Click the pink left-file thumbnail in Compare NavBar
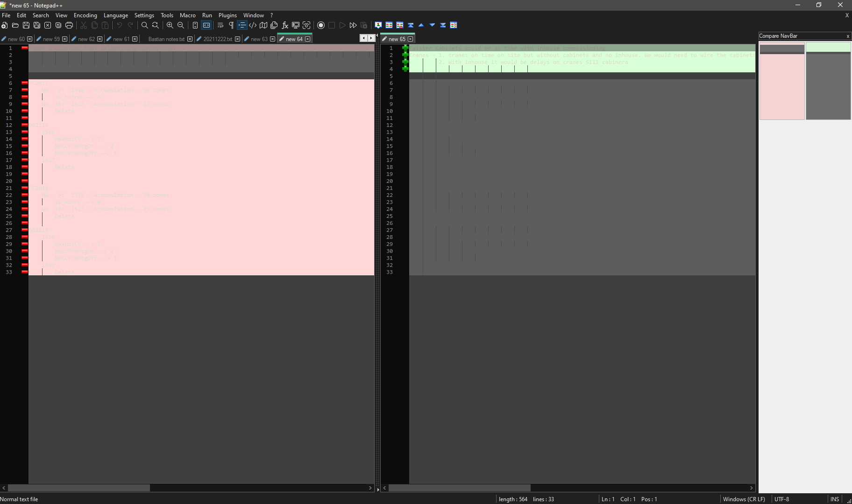This screenshot has height=504, width=852. [x=782, y=81]
